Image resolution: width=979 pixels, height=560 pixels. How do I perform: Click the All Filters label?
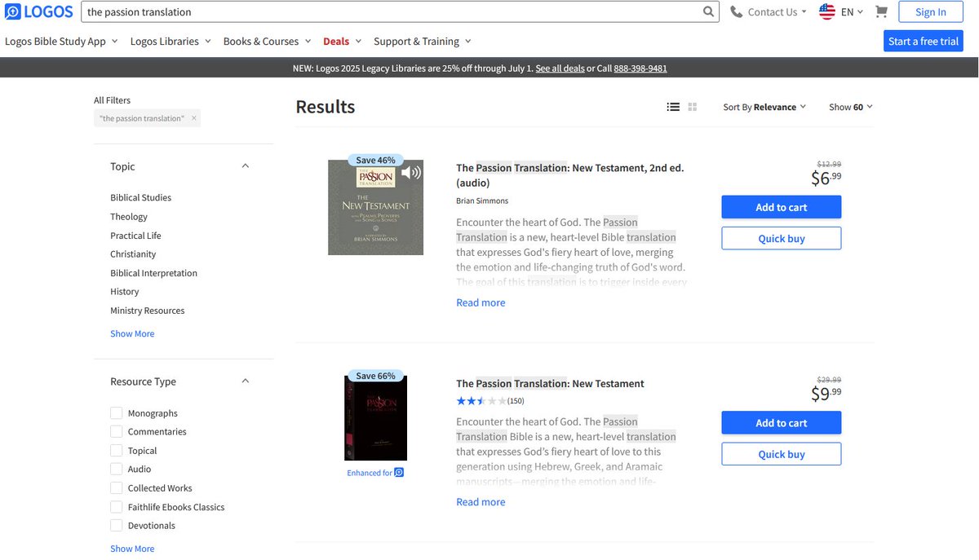pyautogui.click(x=112, y=100)
